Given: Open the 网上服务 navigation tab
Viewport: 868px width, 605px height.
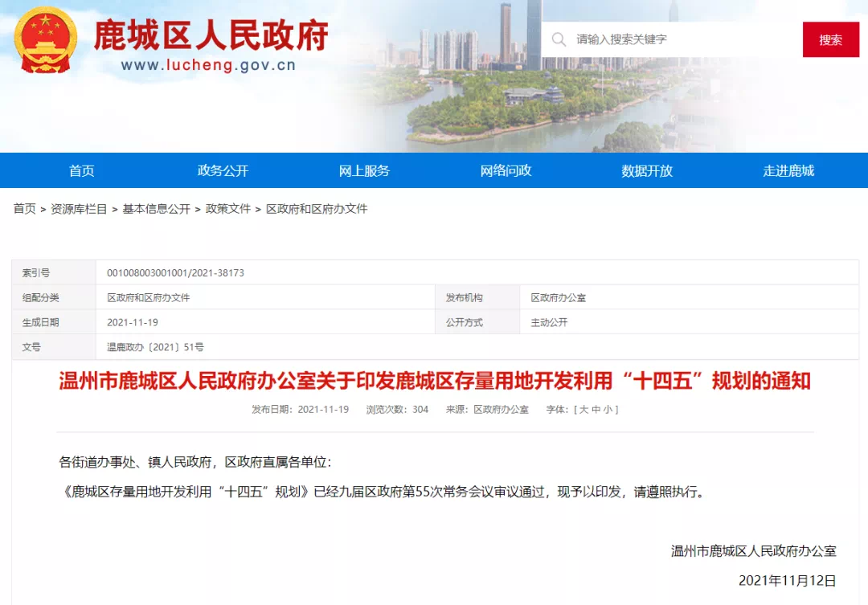Looking at the screenshot, I should point(364,170).
